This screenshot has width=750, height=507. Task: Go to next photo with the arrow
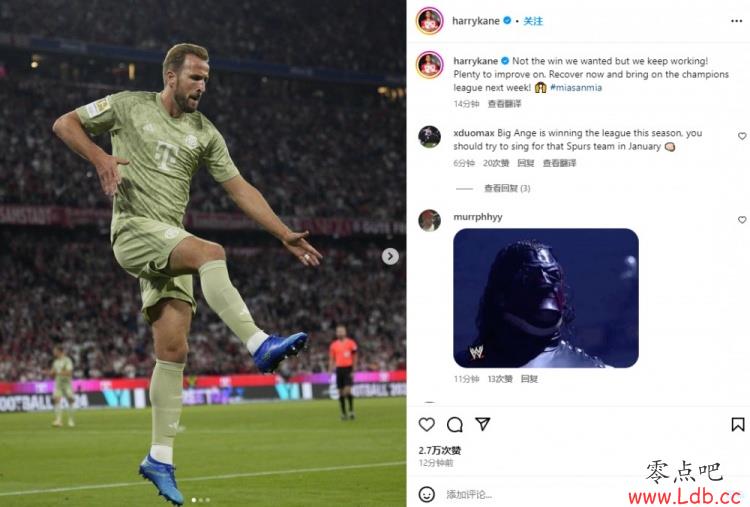point(390,256)
